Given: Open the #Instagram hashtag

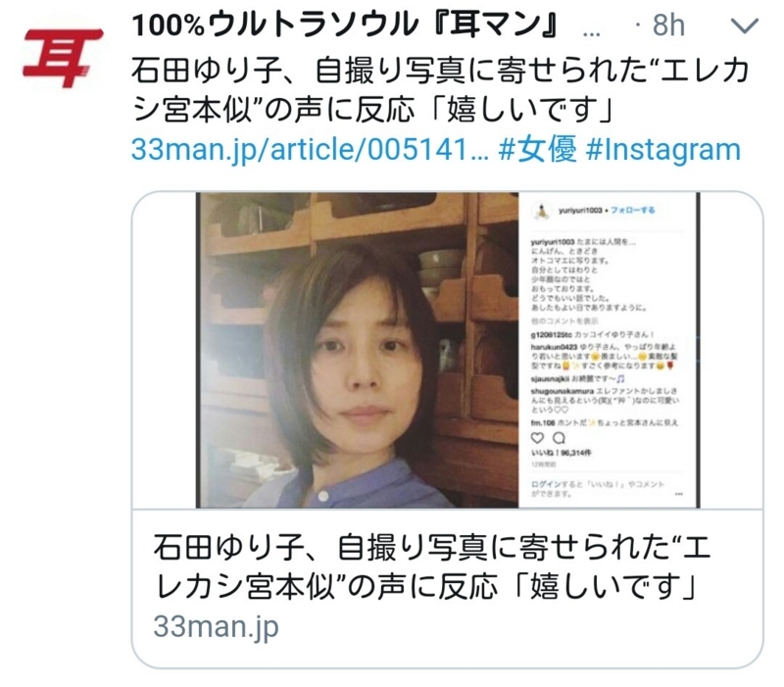Looking at the screenshot, I should (663, 149).
